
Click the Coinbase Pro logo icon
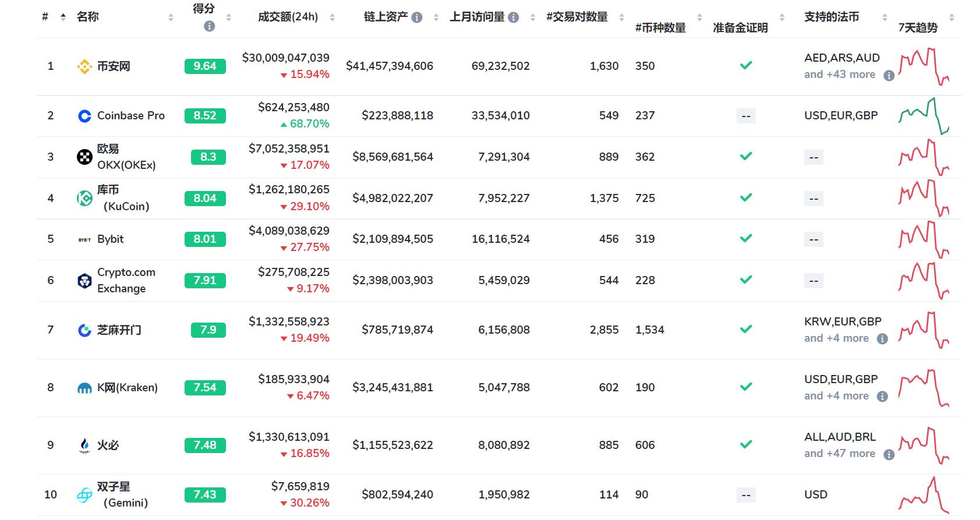pos(84,116)
